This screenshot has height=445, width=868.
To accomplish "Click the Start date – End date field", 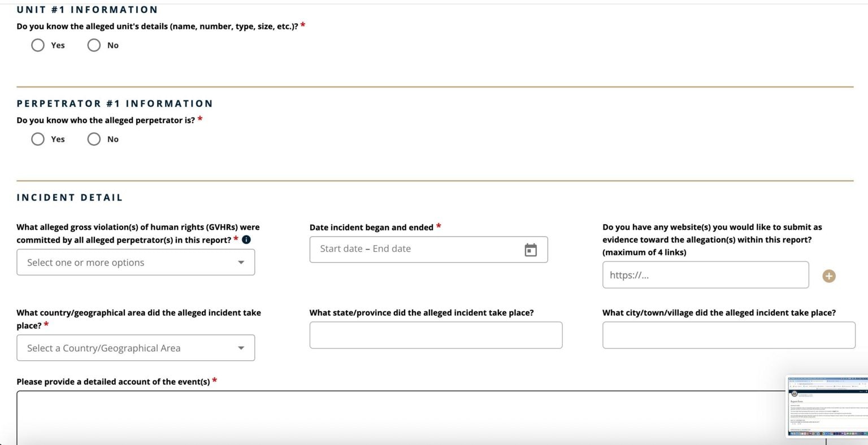I will [413, 250].
